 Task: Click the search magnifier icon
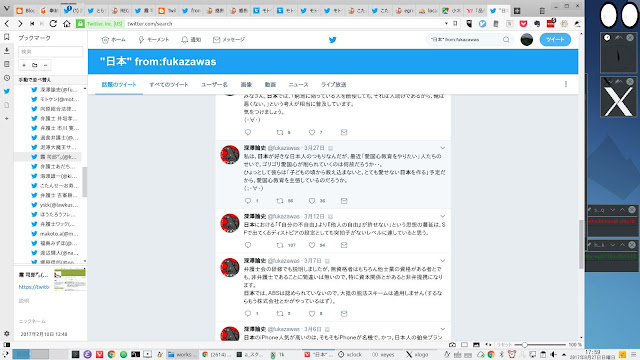506,40
